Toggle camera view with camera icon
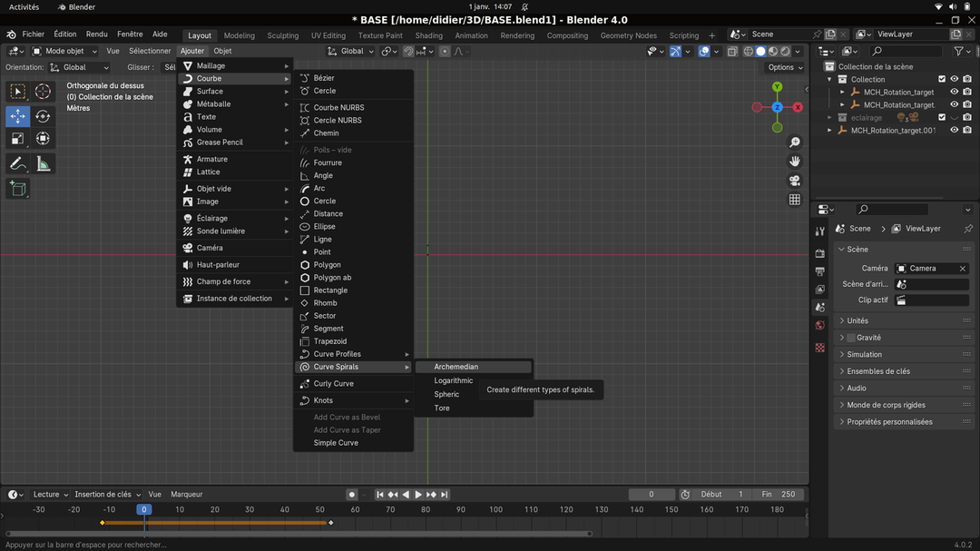Screen dimensions: 980x551 [795, 181]
